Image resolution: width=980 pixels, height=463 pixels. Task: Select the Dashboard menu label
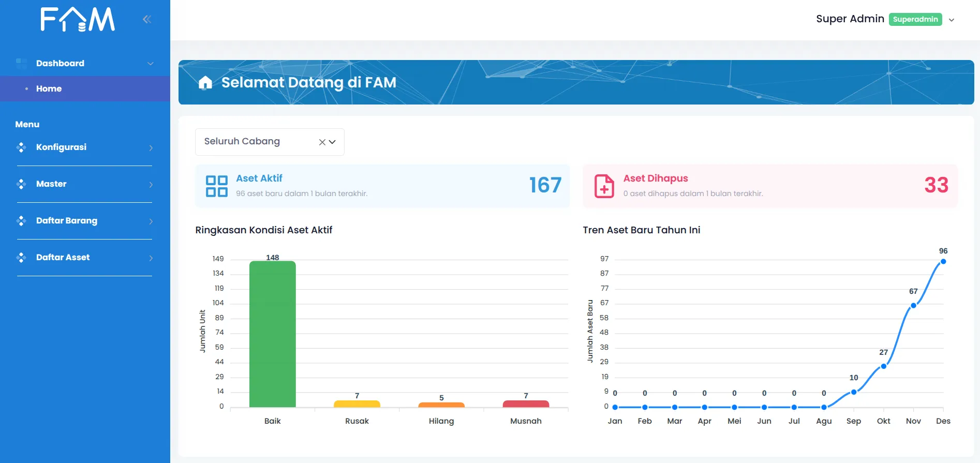60,63
